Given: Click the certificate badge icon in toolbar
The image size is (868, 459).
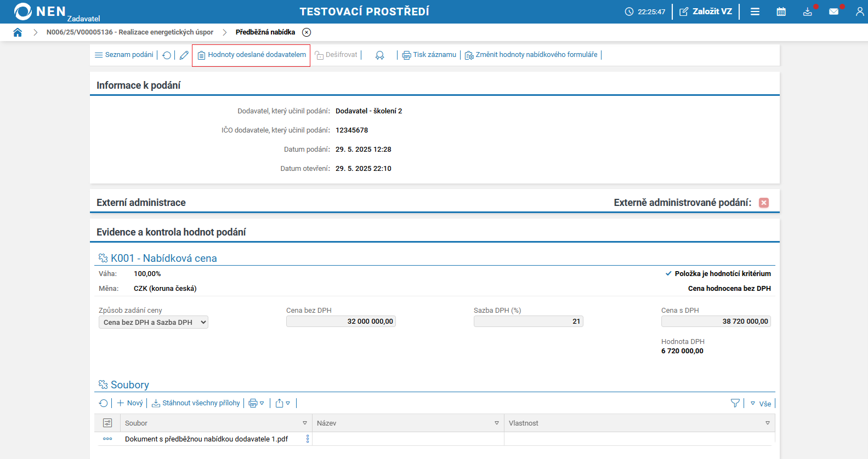Looking at the screenshot, I should 379,55.
